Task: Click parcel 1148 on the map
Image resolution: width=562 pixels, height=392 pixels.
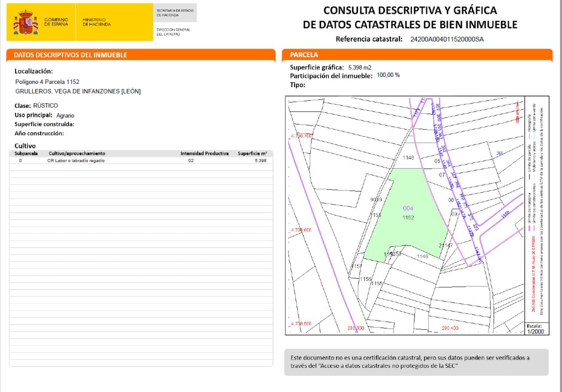Action: point(408,157)
